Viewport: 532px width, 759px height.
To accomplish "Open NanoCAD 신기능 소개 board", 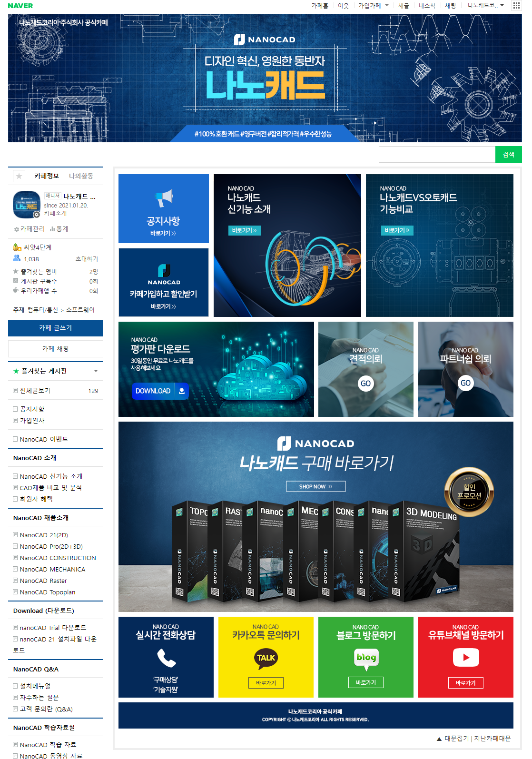I will (x=51, y=476).
